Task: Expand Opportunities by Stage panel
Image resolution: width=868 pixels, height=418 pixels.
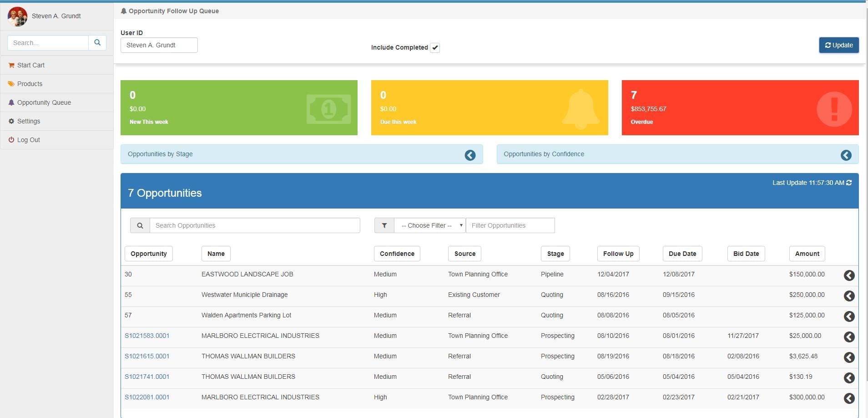Action: (470, 155)
